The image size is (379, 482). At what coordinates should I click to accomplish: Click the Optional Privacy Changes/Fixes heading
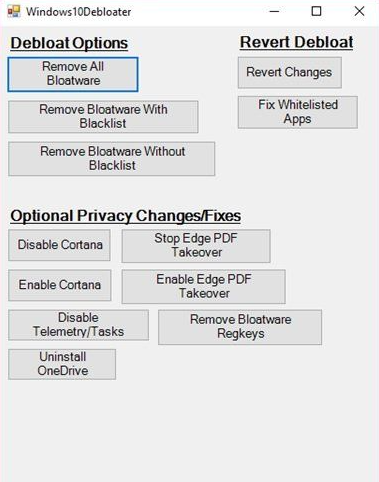pyautogui.click(x=126, y=216)
